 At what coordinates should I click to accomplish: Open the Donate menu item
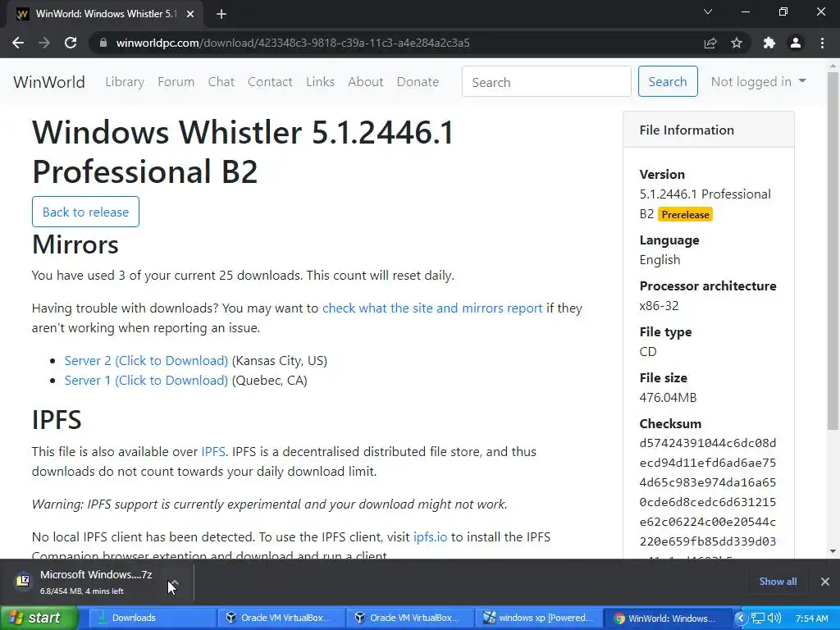[x=418, y=82]
